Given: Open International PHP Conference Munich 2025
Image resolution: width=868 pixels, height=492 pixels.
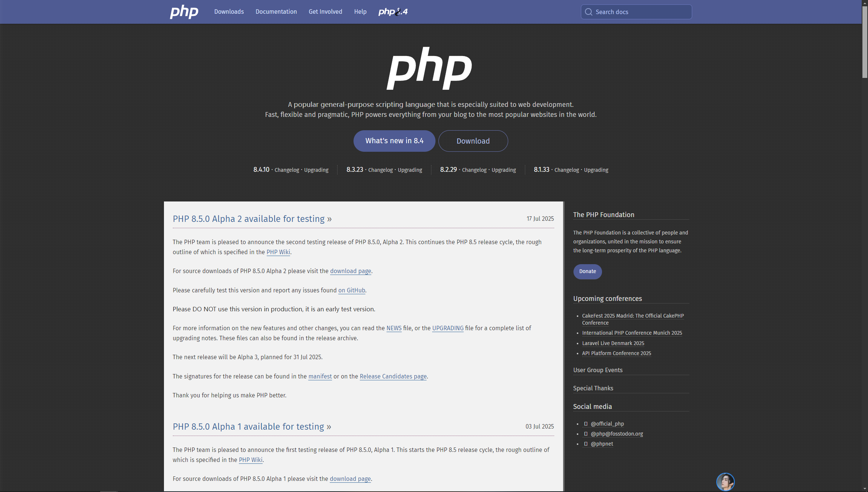Looking at the screenshot, I should tap(632, 333).
